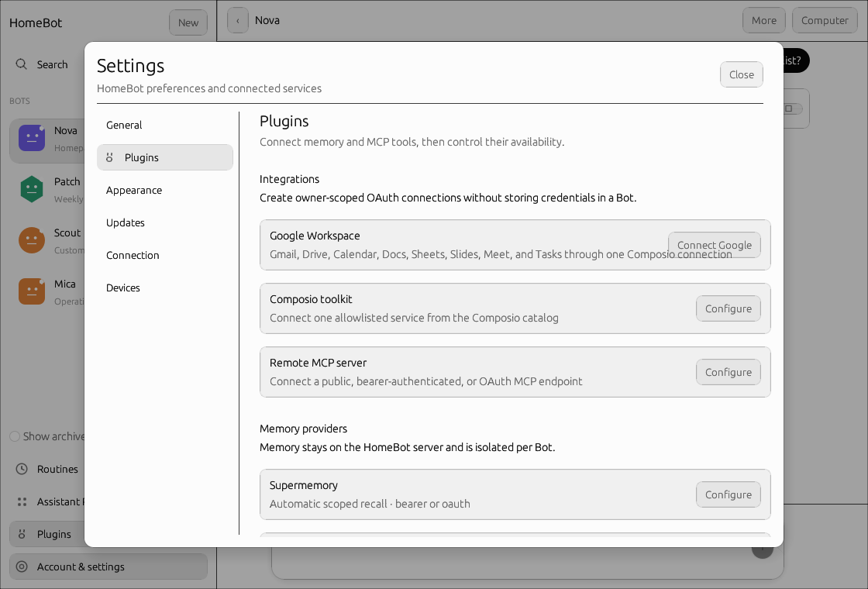This screenshot has height=589, width=868.
Task: Configure the Composio toolkit
Action: [x=728, y=308]
